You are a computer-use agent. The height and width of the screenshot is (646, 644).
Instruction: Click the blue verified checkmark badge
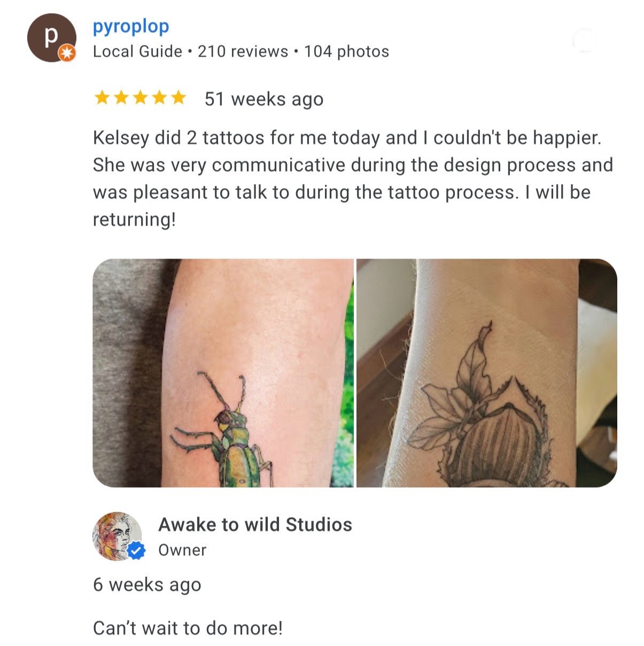tap(137, 550)
